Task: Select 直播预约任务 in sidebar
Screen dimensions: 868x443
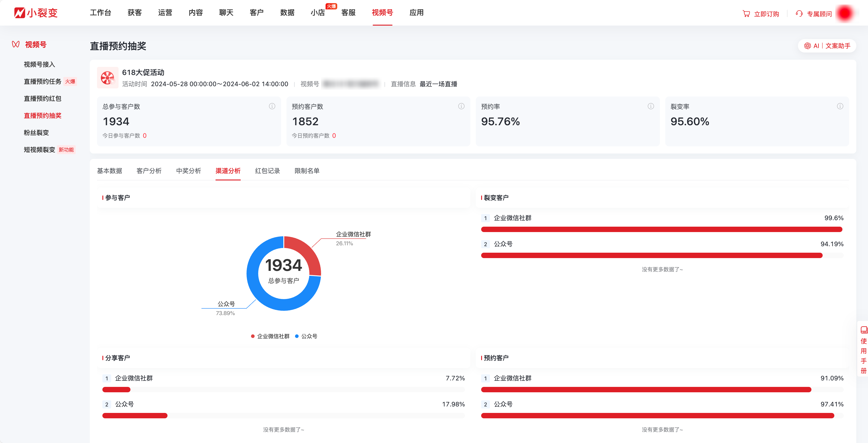Action: coord(42,81)
